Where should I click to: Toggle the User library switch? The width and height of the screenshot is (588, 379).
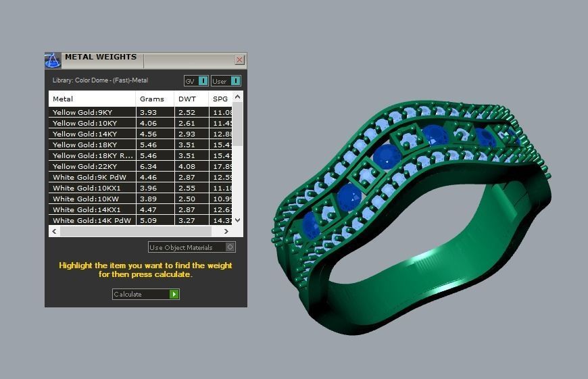[226, 81]
